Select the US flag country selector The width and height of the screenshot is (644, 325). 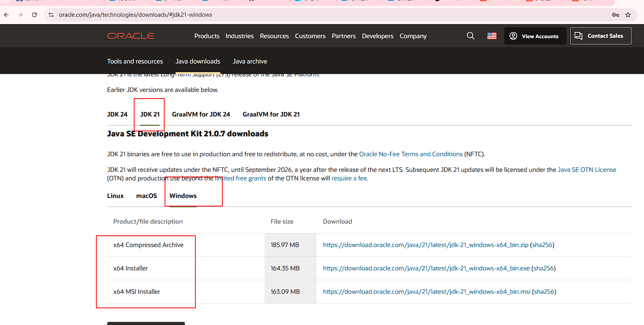[x=492, y=36]
